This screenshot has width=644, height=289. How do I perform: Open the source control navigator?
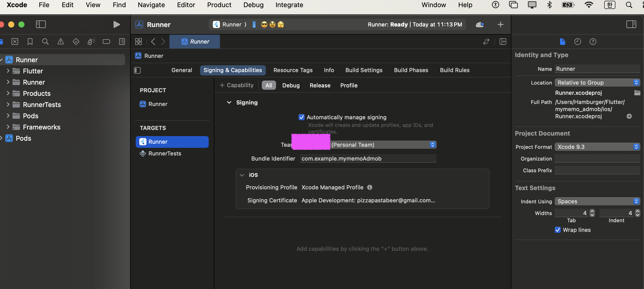point(15,42)
